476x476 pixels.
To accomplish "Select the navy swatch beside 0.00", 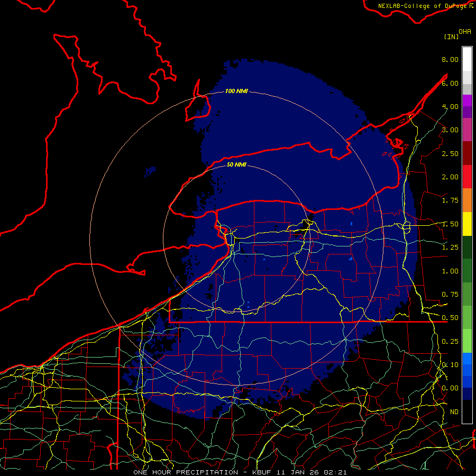I will coord(467,394).
